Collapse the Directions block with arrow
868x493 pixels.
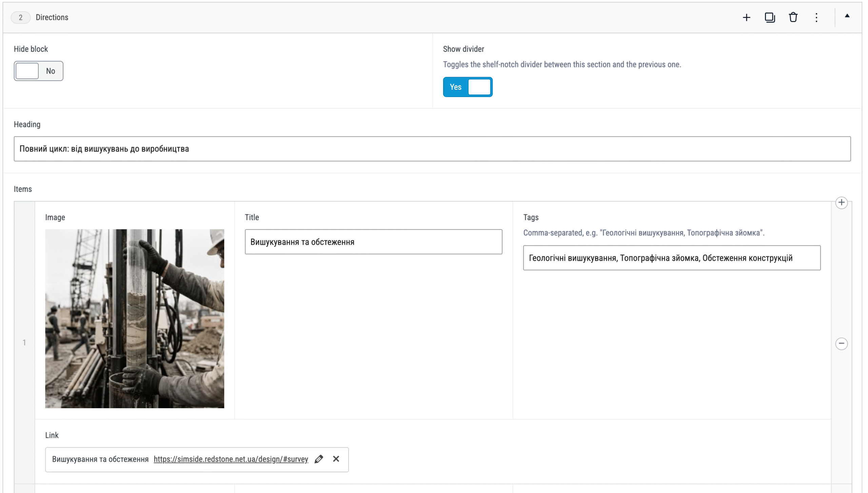pyautogui.click(x=847, y=16)
